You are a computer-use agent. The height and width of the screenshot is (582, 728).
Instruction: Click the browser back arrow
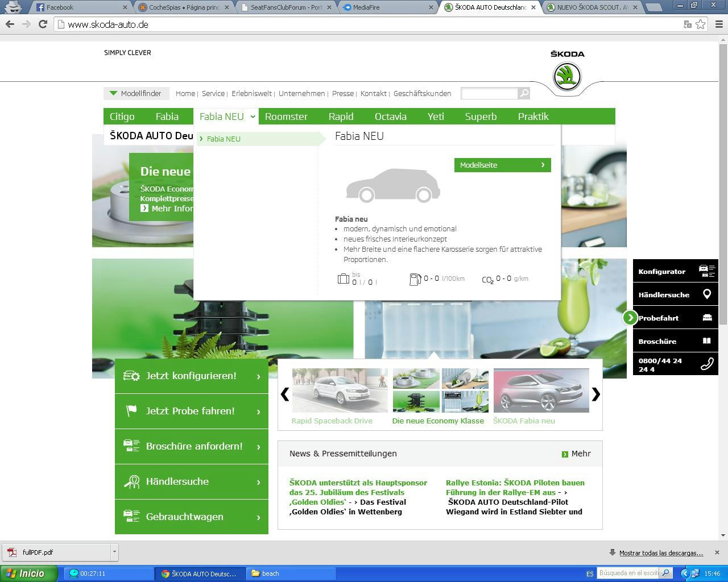pos(10,24)
